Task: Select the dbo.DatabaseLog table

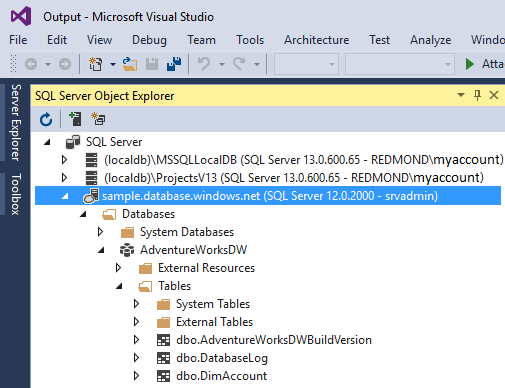Action: point(222,358)
